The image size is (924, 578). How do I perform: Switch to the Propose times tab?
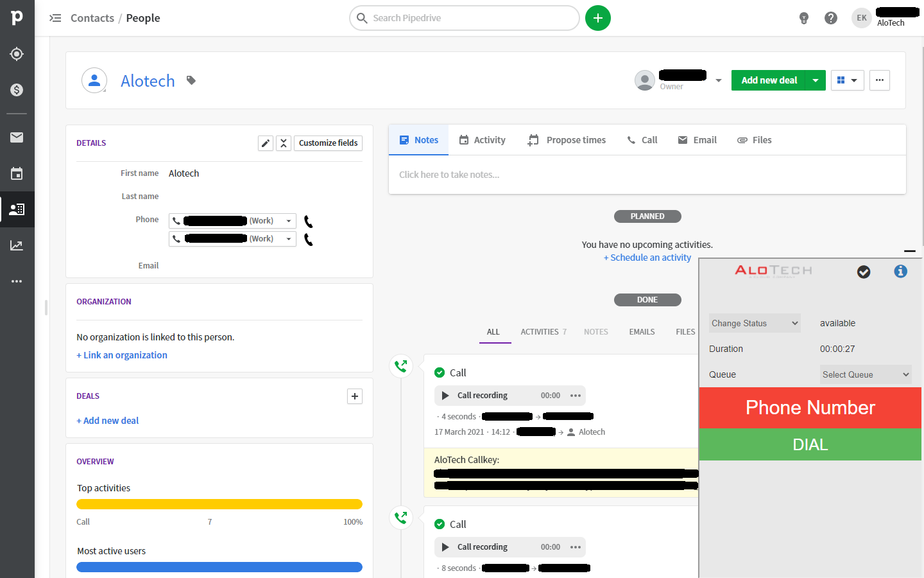567,140
